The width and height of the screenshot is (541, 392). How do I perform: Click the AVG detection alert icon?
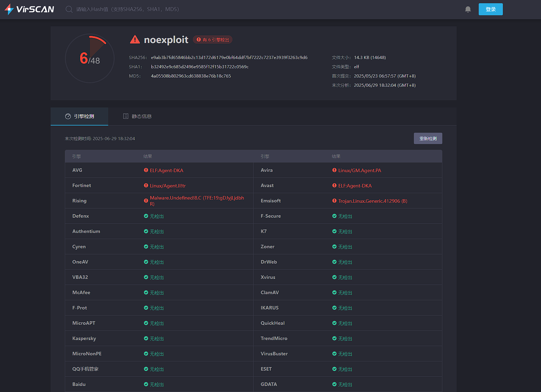tap(146, 170)
